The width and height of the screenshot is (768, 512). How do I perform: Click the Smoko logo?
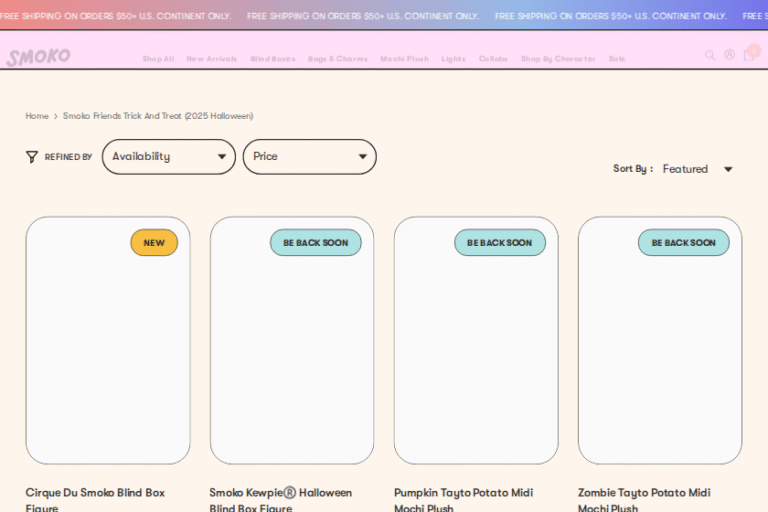(38, 57)
